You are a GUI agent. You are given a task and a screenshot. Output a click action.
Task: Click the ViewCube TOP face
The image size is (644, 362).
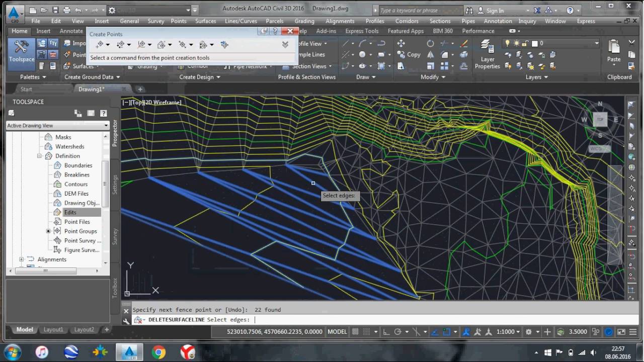click(x=600, y=120)
